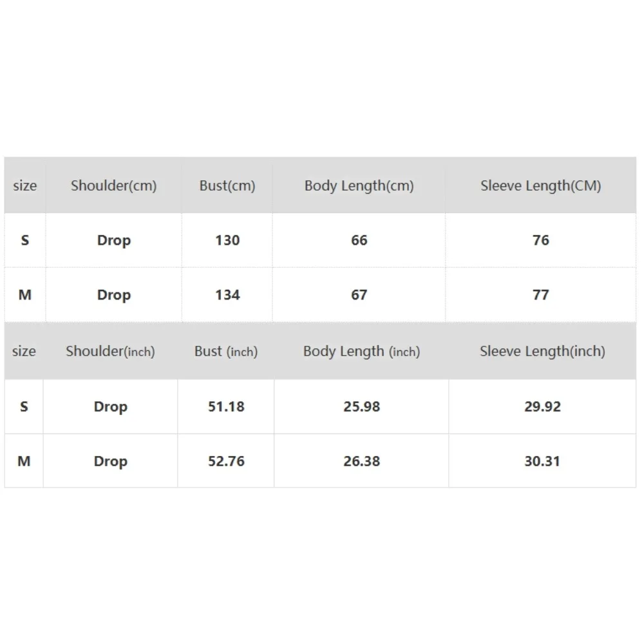The image size is (644, 644).
Task: Click the sleeve length value 76
Action: coord(540,240)
